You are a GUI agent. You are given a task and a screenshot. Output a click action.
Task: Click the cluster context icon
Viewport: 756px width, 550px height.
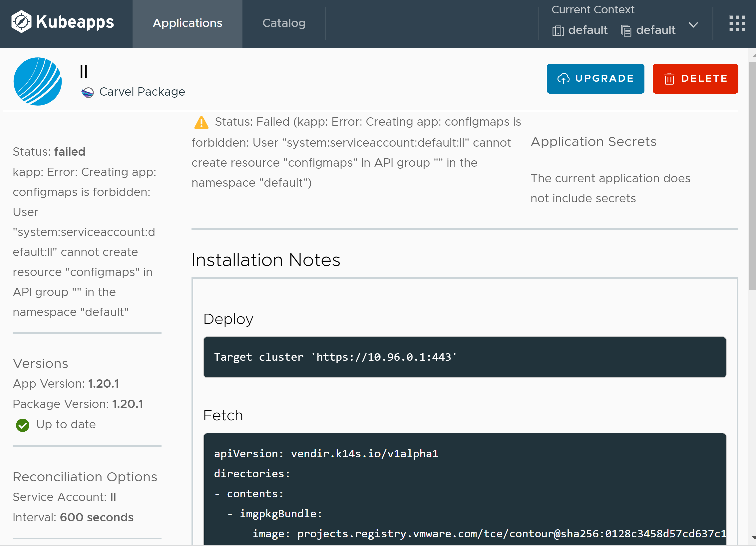coord(558,30)
